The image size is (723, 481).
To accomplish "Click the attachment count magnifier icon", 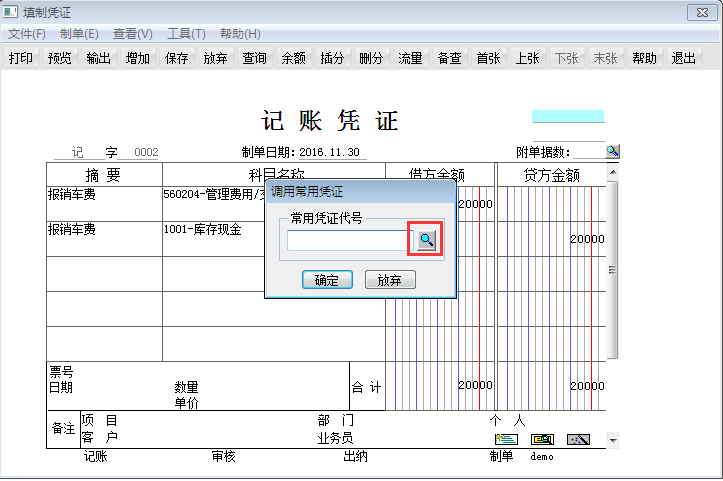I will [x=613, y=151].
